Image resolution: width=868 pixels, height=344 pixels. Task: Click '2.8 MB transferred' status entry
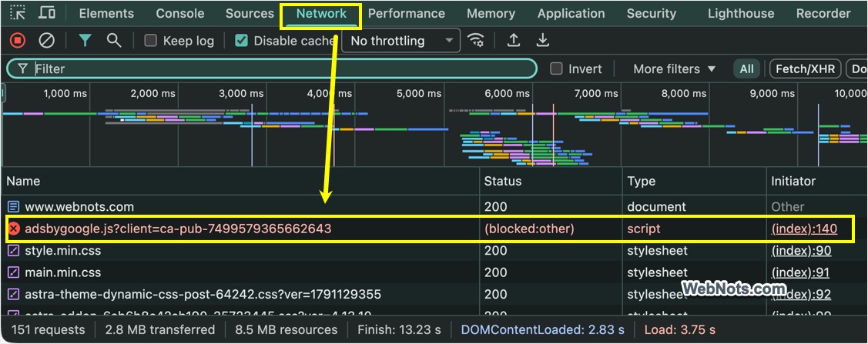point(160,329)
